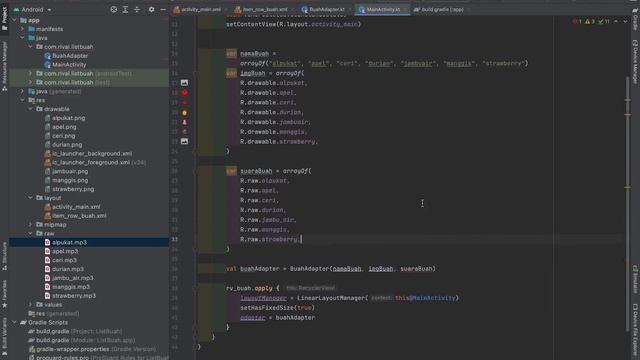The height and width of the screenshot is (360, 640).
Task: Open the Device File Explorer tool window
Action: 636,331
